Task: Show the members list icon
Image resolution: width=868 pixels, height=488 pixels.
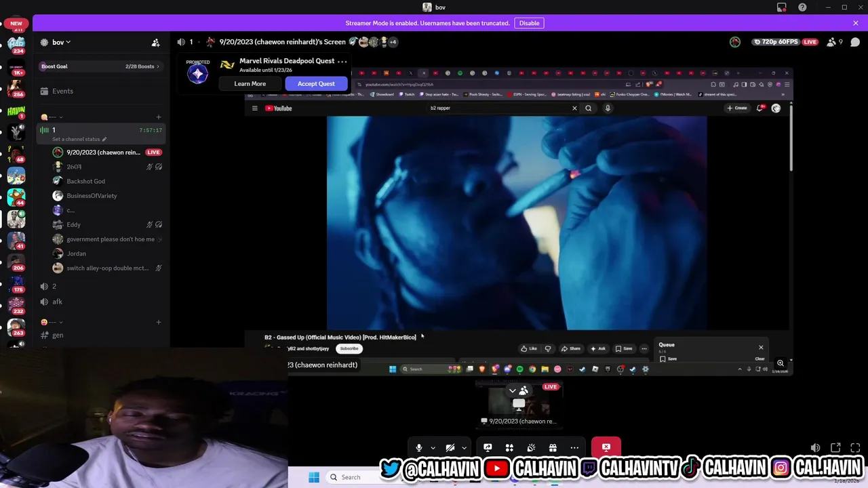Action: tap(831, 42)
